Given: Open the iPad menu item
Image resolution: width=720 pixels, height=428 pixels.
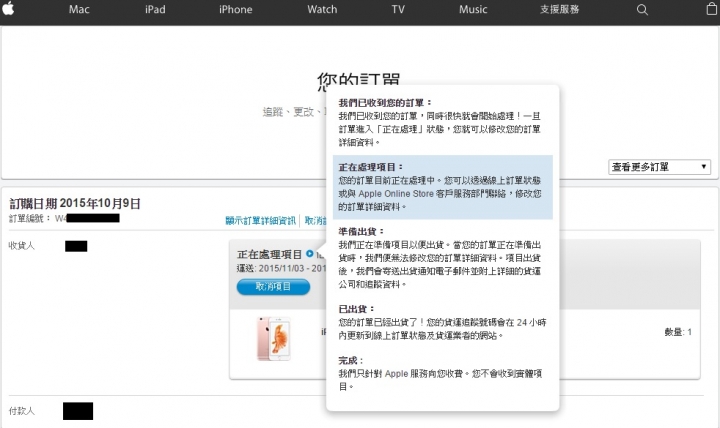Looking at the screenshot, I should coord(155,9).
